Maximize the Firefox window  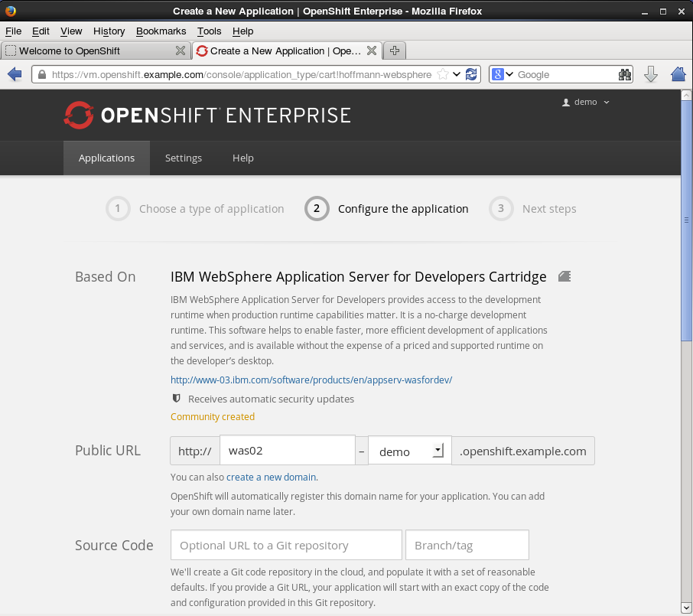tap(663, 11)
